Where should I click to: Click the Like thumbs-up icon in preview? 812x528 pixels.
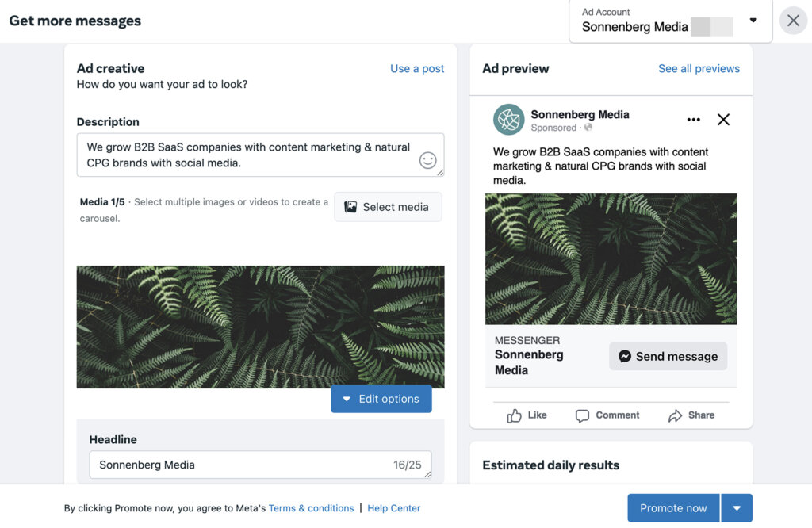click(x=516, y=415)
